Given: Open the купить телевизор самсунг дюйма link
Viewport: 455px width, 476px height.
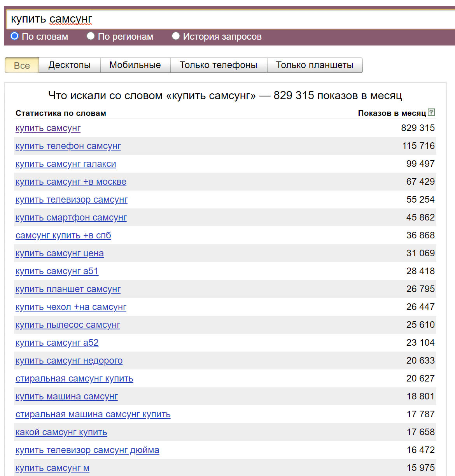Looking at the screenshot, I should (x=87, y=450).
